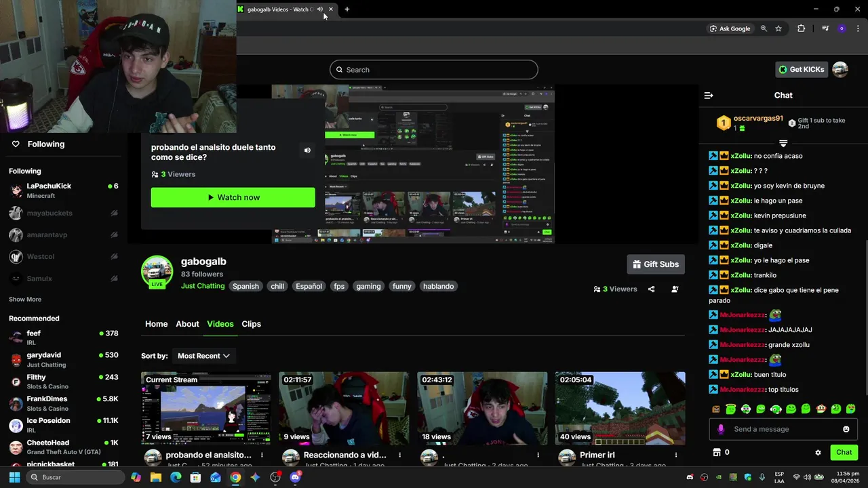Open options menu for Primer irl video
The width and height of the screenshot is (868, 488).
click(676, 455)
